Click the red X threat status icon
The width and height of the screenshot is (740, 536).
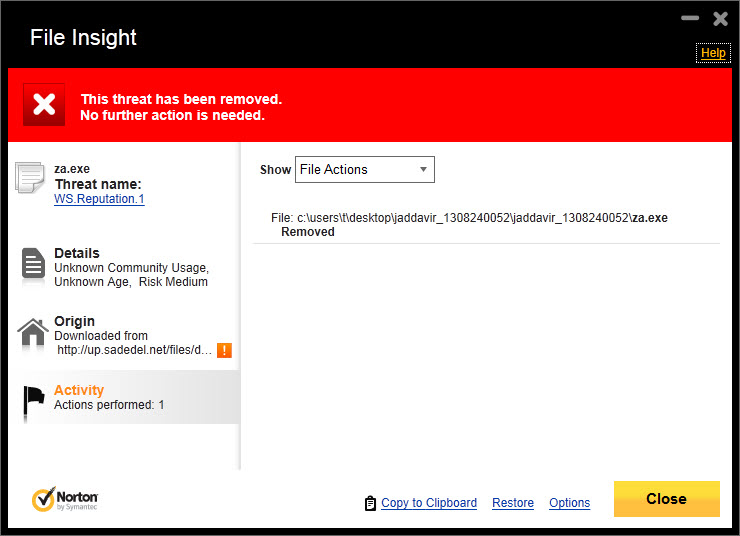click(x=44, y=105)
